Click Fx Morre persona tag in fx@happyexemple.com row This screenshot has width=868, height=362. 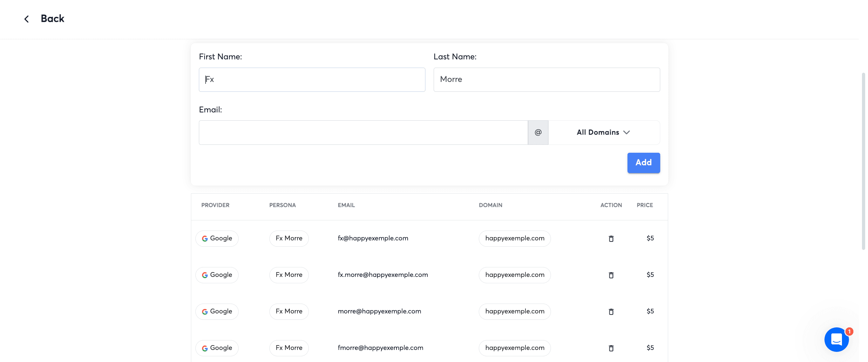[x=289, y=238]
